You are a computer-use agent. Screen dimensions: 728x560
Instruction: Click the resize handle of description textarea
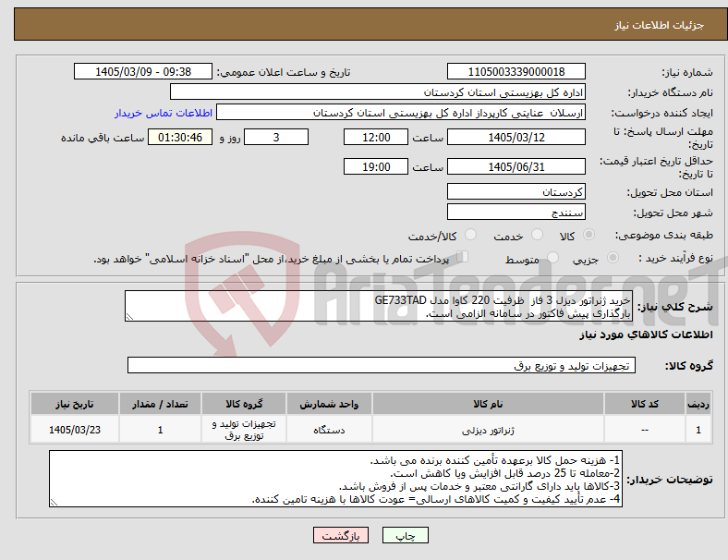(129, 317)
